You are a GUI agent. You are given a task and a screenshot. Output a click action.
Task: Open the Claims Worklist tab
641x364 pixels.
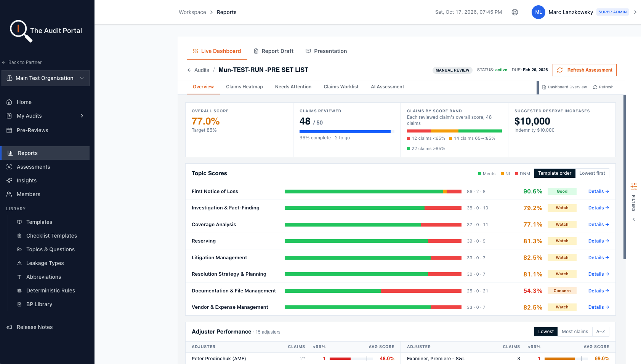(341, 87)
